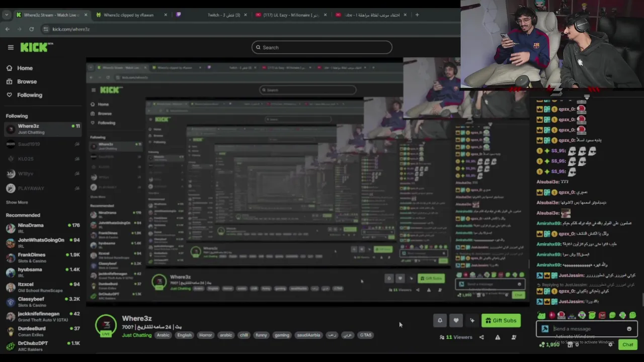Click the browser reload button
644x362 pixels.
coord(31,29)
